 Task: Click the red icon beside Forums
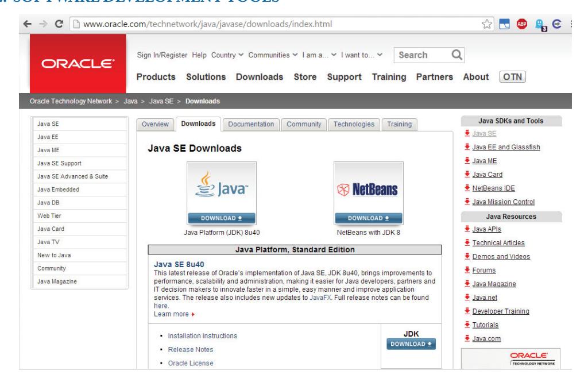point(467,270)
